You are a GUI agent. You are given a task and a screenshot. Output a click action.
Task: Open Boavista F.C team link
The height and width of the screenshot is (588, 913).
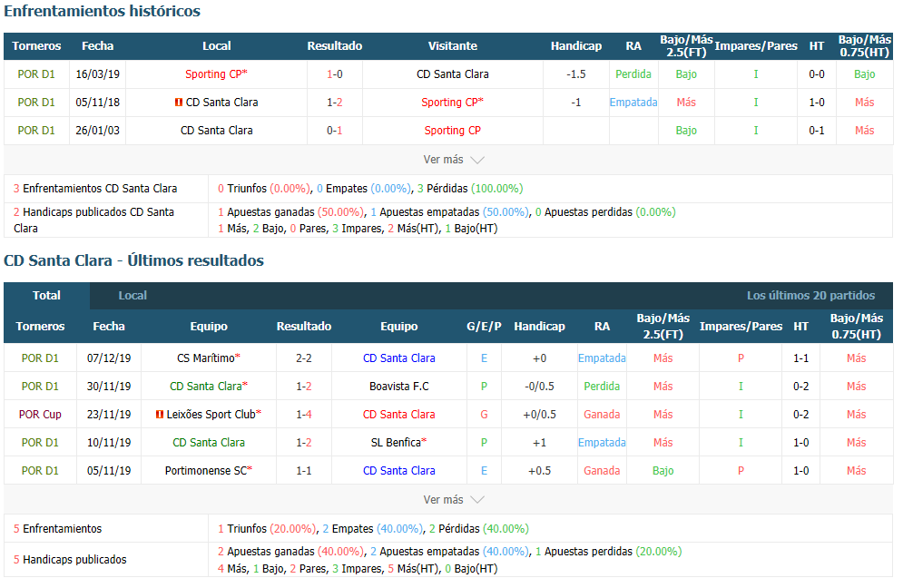398,386
